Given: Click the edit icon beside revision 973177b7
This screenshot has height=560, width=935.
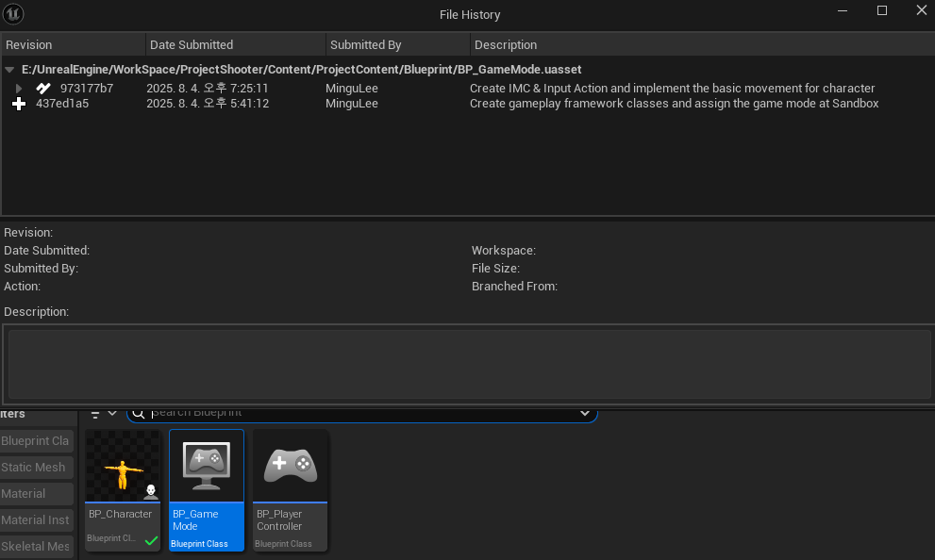Looking at the screenshot, I should coord(43,89).
